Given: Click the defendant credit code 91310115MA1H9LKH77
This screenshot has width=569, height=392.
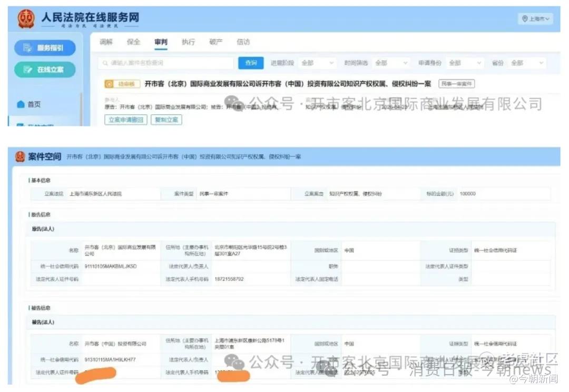Looking at the screenshot, I should pos(110,360).
